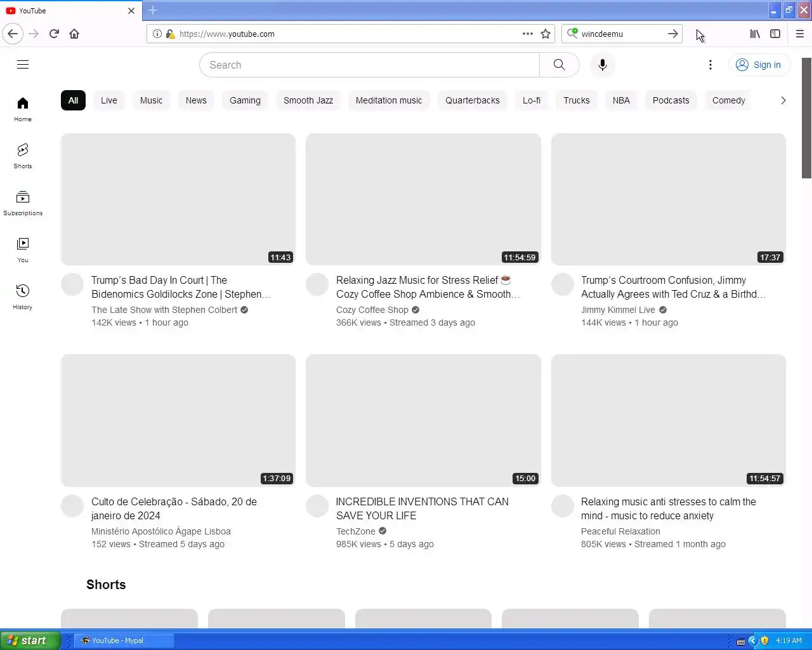This screenshot has width=812, height=650.
Task: Open Ministério Apostólico Ágape Lisboa channel
Action: coord(161,531)
